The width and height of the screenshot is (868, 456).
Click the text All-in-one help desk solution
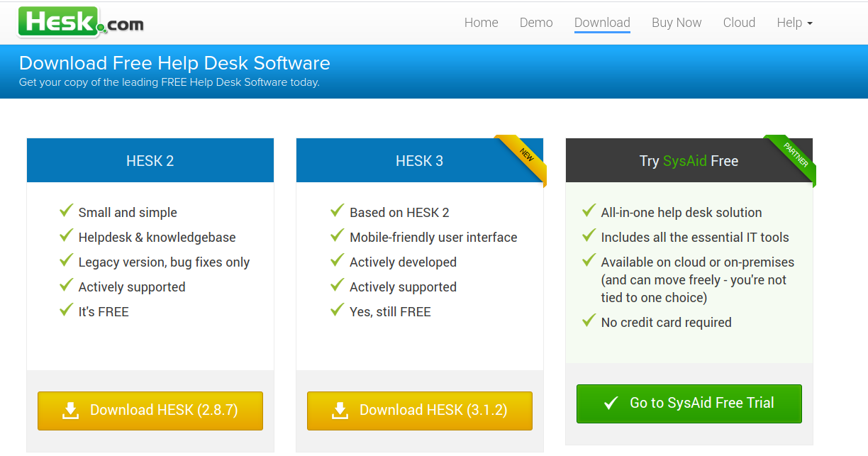pyautogui.click(x=681, y=213)
